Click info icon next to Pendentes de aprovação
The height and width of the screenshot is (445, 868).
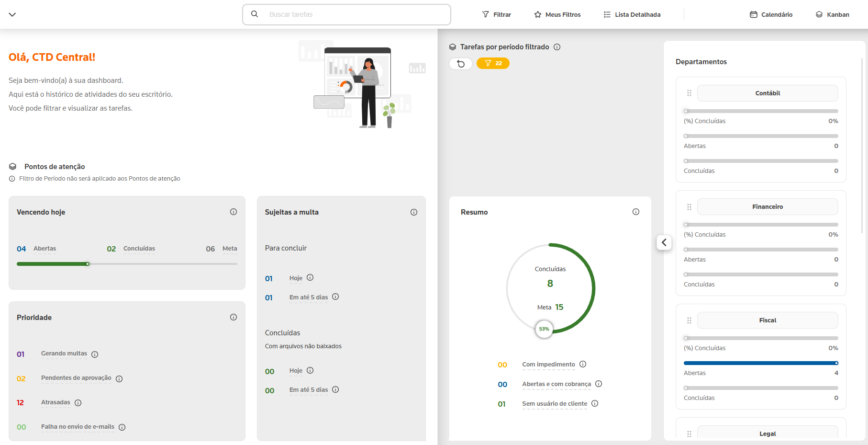point(119,379)
